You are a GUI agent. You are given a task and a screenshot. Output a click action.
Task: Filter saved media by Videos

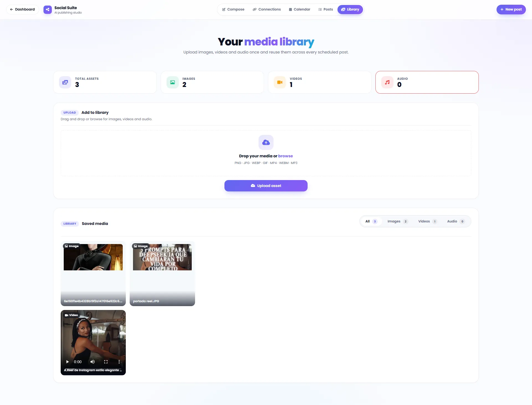[x=428, y=221]
